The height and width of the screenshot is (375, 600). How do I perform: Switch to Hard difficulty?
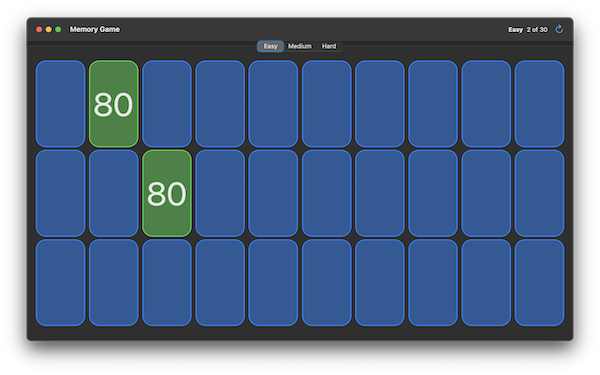[x=329, y=46]
